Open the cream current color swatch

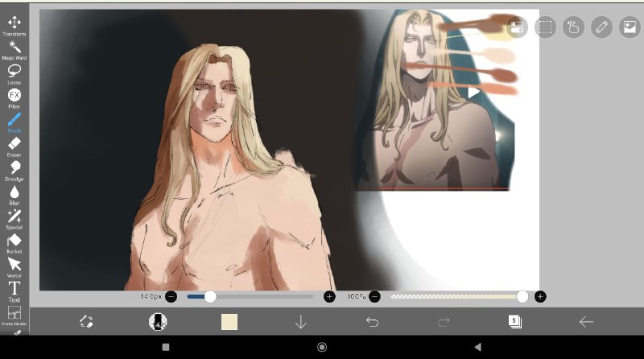229,322
